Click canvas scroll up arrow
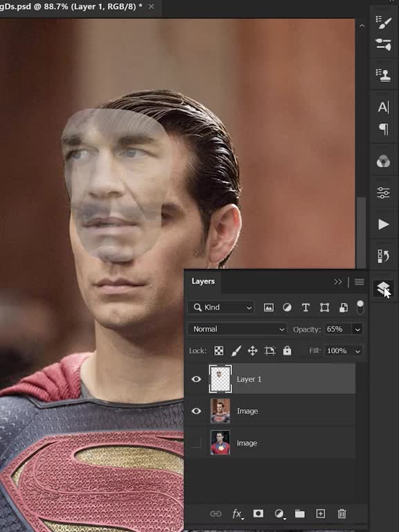Viewport: 399px width, 532px height. click(362, 26)
